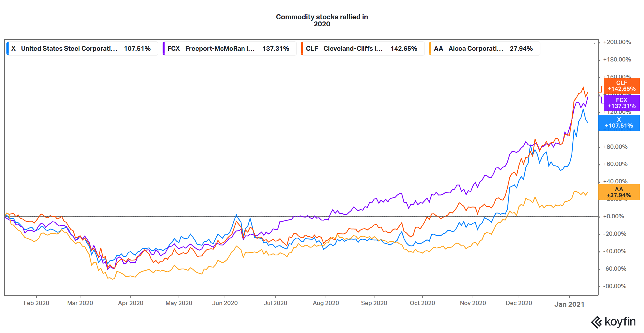
Task: Click the X +107.51% price tag
Action: pyautogui.click(x=619, y=123)
